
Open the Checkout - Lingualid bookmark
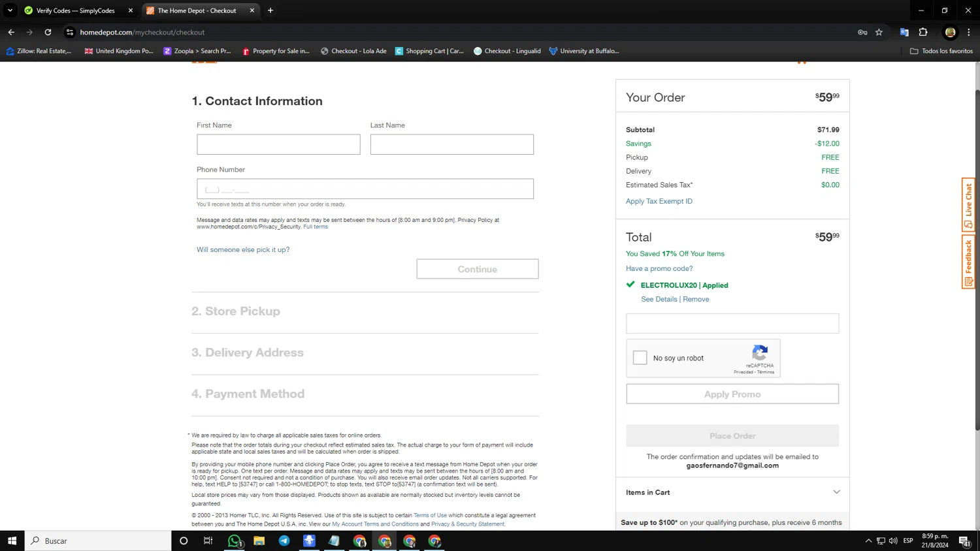coord(507,51)
